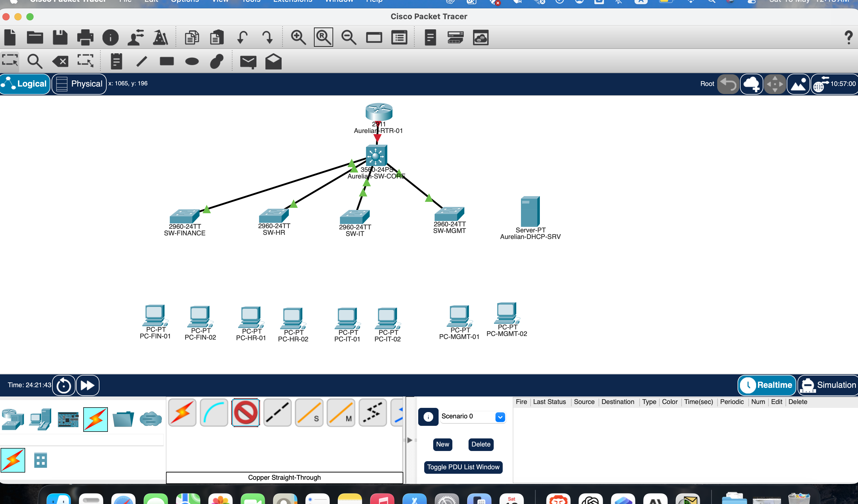This screenshot has width=858, height=504.
Task: Select Automatically Choose Connection Type lightning
Action: click(182, 412)
